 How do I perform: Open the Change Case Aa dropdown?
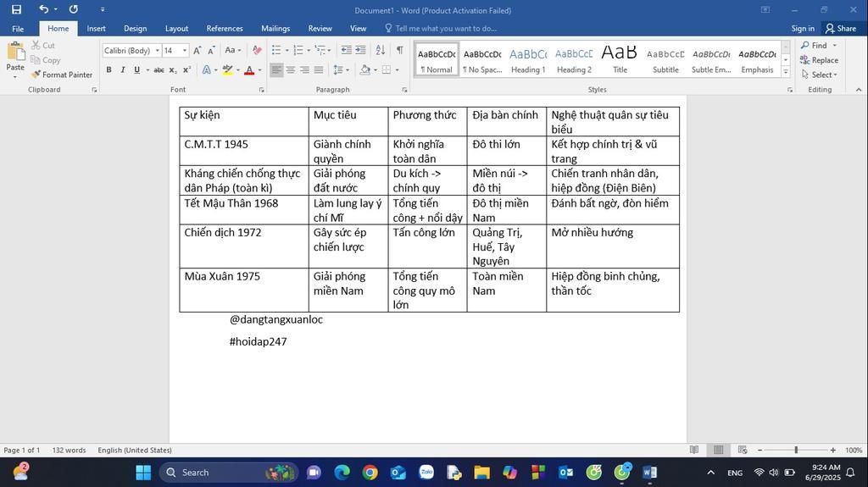[x=233, y=50]
